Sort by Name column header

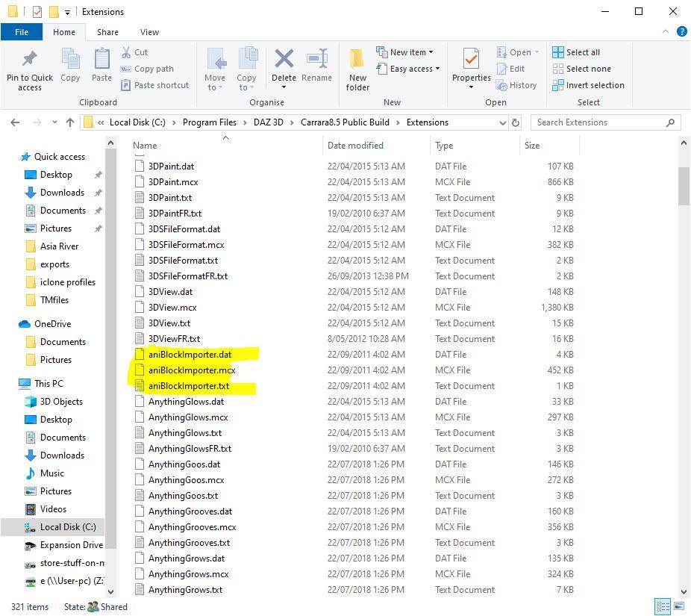(x=145, y=146)
